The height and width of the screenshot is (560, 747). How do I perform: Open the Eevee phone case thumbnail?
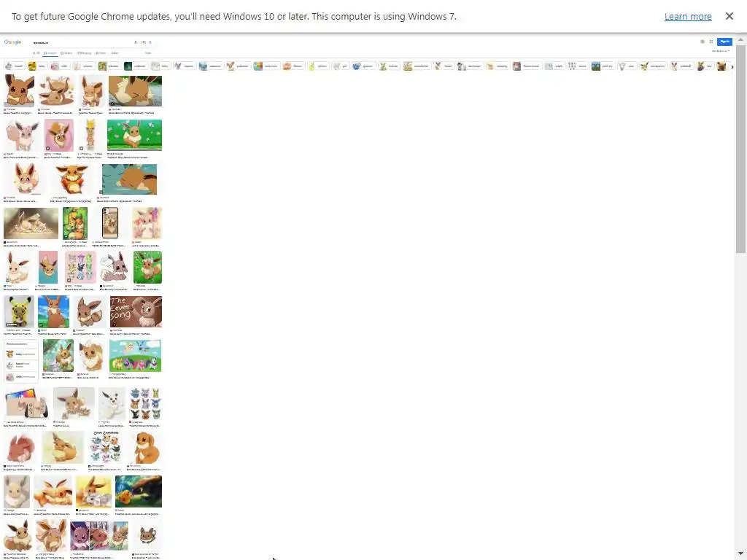[111, 223]
